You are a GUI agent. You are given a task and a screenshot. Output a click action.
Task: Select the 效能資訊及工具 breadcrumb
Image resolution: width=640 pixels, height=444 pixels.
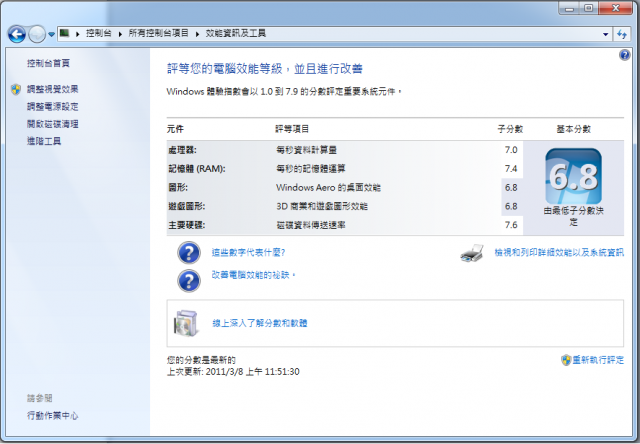click(236, 33)
